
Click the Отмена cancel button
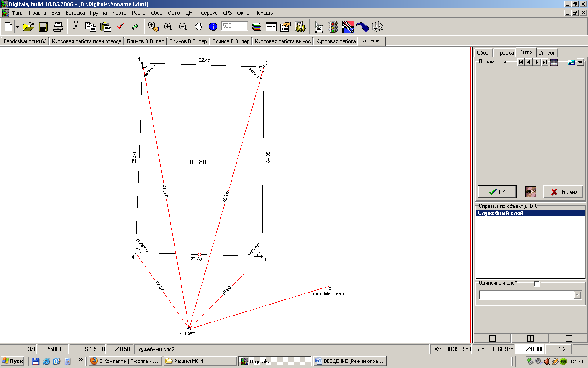point(564,192)
